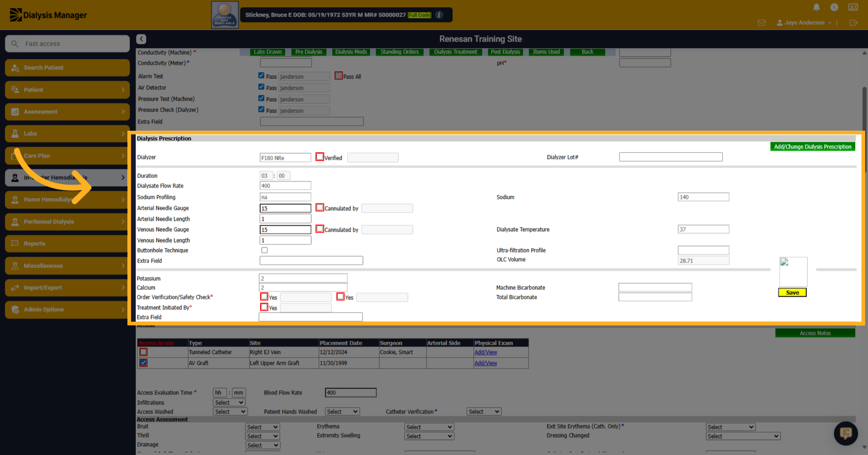Expand the Labs sidebar menu
Image resolution: width=868 pixels, height=455 pixels.
[67, 134]
